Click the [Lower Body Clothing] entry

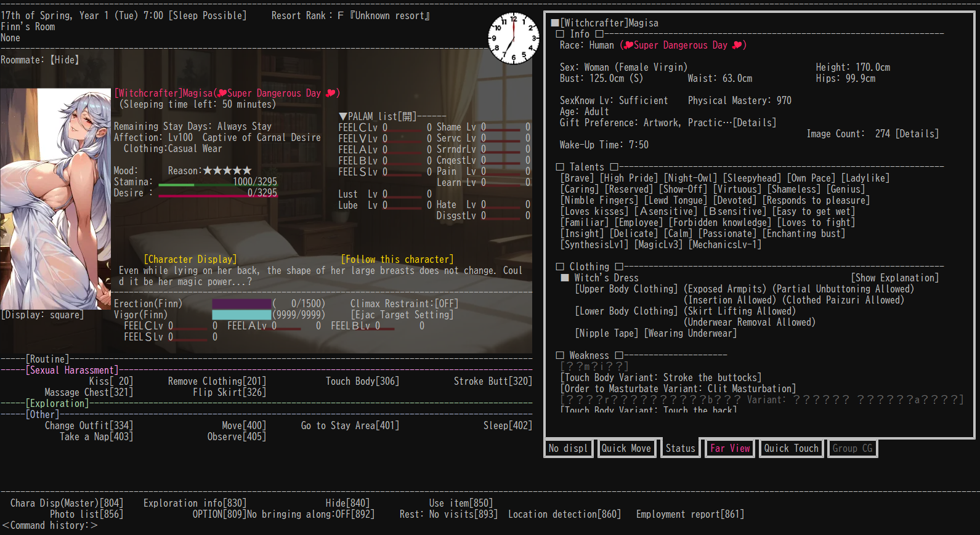pyautogui.click(x=626, y=311)
